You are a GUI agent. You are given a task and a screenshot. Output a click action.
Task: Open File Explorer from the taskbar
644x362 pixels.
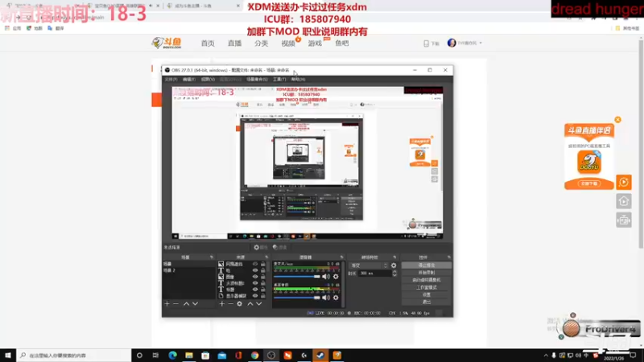pos(189,355)
